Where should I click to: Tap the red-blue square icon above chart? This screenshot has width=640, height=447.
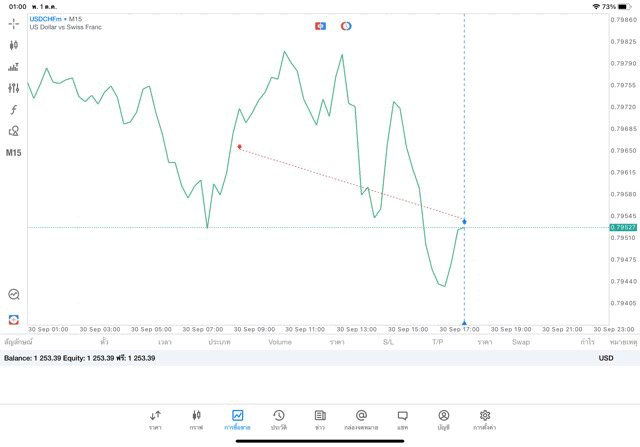click(x=320, y=26)
